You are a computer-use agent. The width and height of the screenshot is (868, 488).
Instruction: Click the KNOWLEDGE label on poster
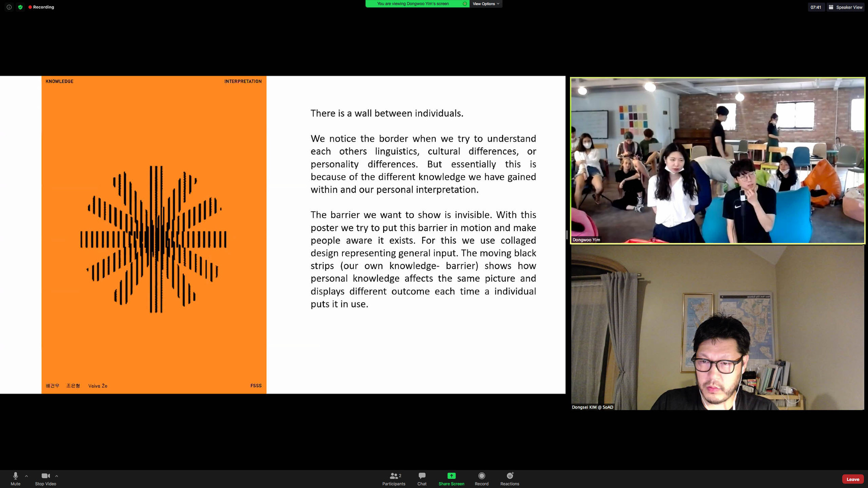pyautogui.click(x=59, y=81)
